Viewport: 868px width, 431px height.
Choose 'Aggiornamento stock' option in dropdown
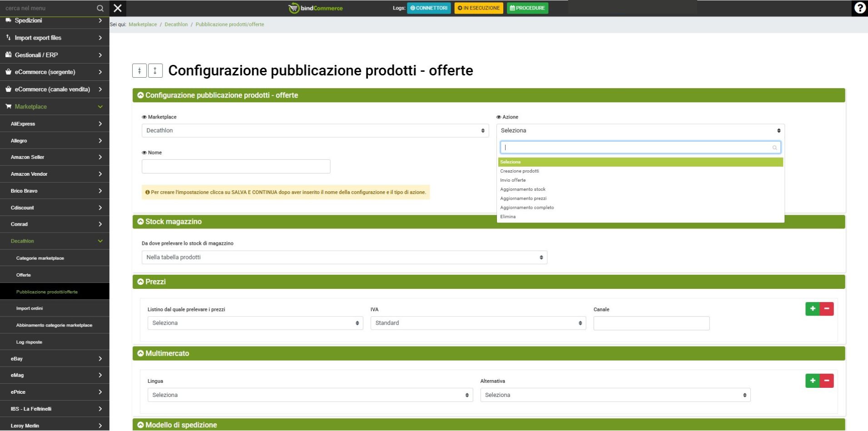523,189
